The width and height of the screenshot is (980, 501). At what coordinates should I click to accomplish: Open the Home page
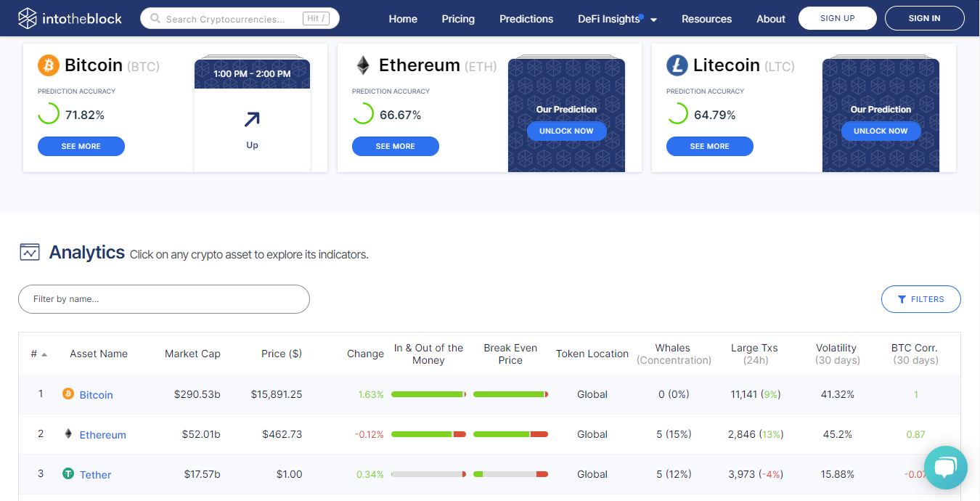(x=403, y=19)
